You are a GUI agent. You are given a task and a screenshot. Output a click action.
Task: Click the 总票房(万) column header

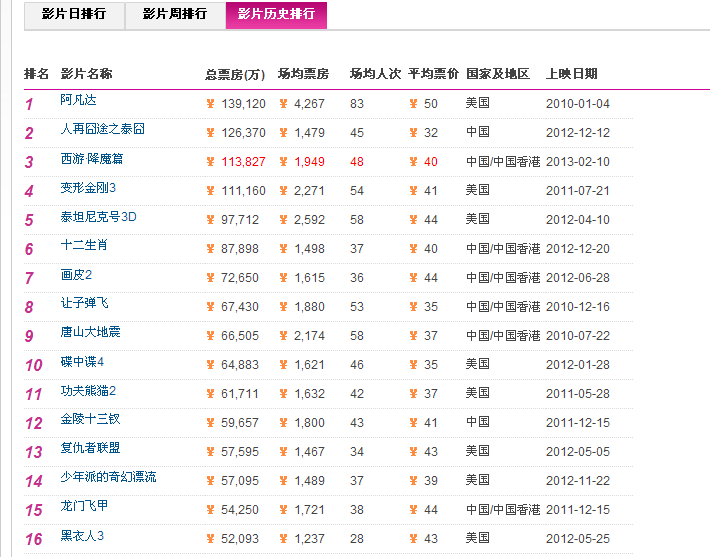(235, 74)
